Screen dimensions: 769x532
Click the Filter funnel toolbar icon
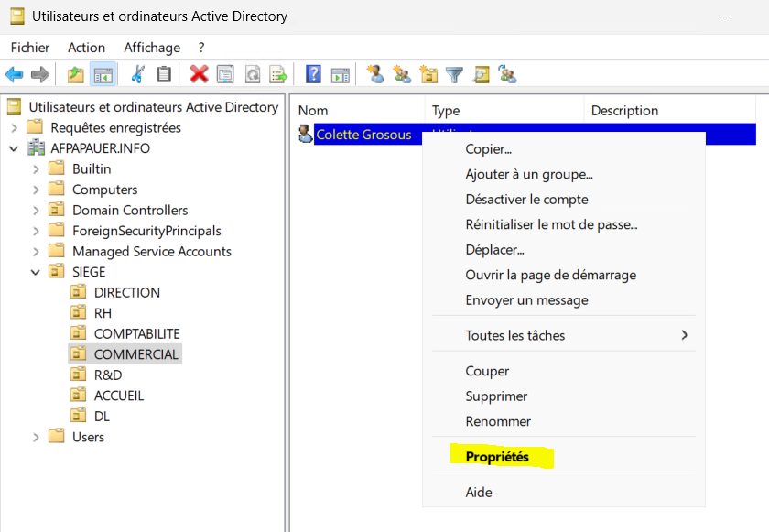[455, 75]
